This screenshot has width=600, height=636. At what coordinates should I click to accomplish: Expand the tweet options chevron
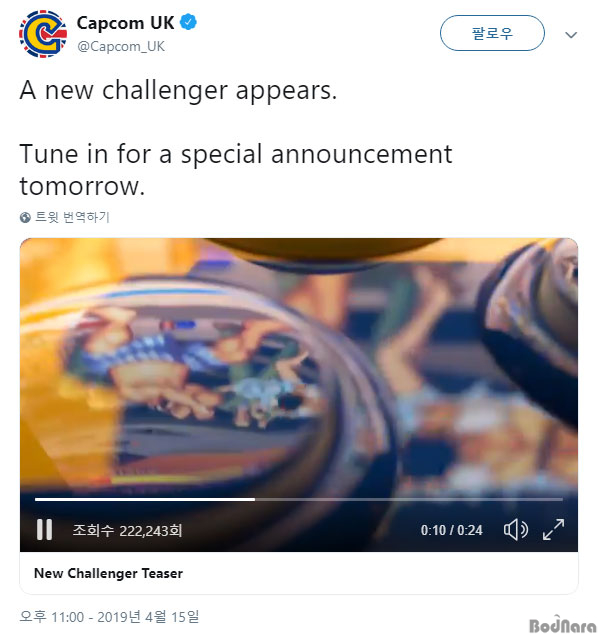coord(571,35)
